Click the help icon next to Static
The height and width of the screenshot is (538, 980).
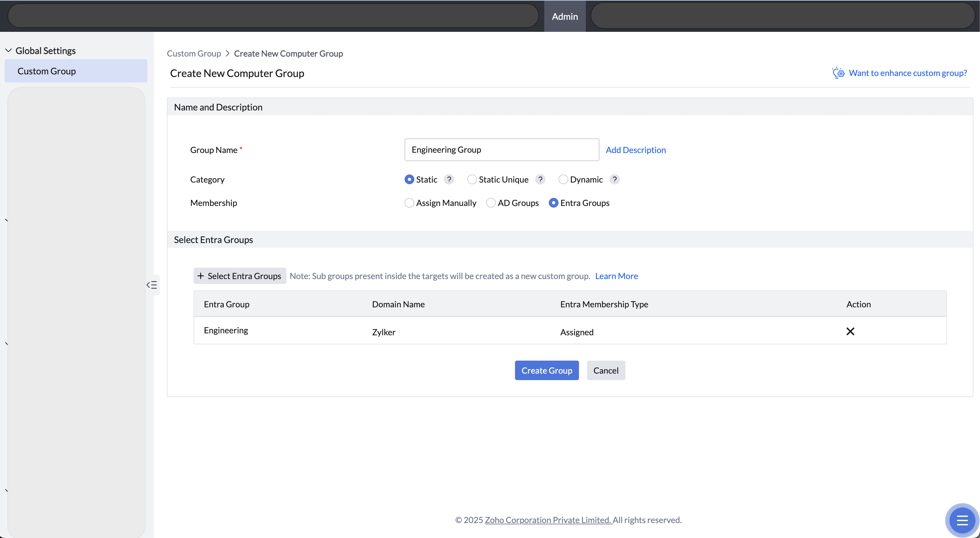[449, 179]
